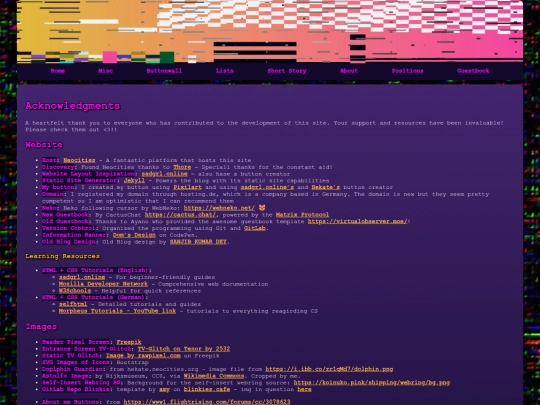Visit the Matrix Protocol link
The width and height of the screenshot is (540, 405).
click(x=302, y=215)
